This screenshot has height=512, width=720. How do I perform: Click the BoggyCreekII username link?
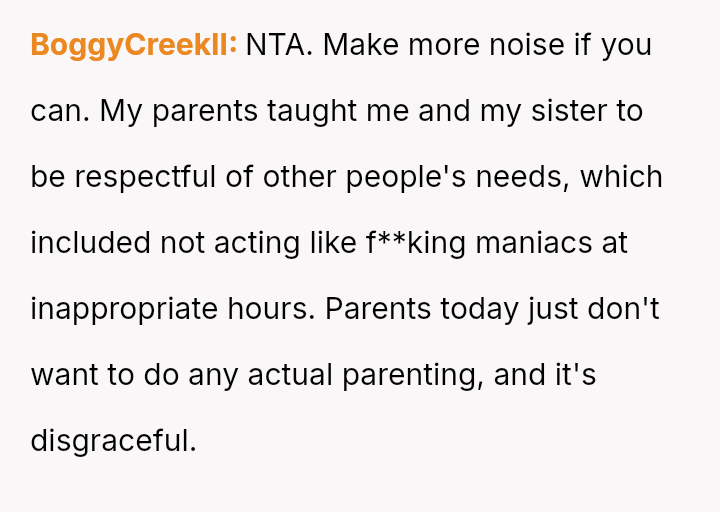(x=133, y=45)
